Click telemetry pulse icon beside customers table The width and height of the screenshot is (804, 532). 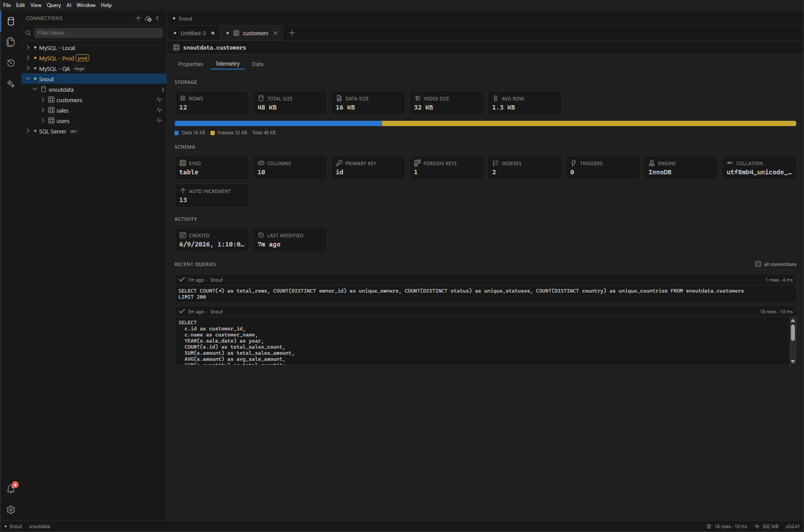click(159, 100)
